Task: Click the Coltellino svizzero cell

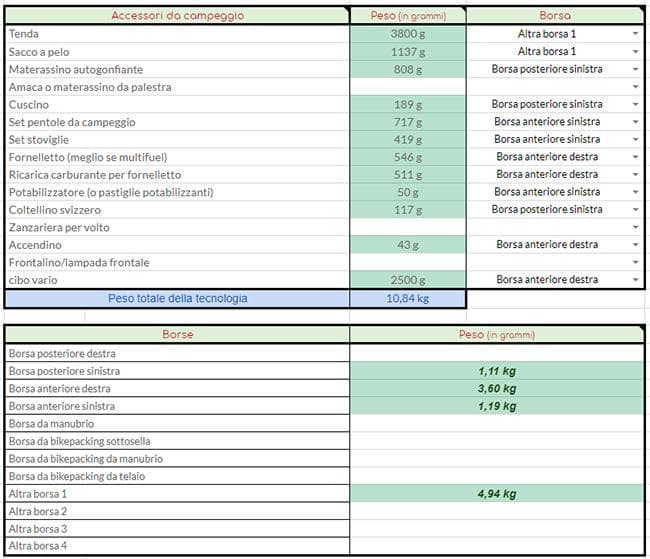Action: click(x=177, y=209)
